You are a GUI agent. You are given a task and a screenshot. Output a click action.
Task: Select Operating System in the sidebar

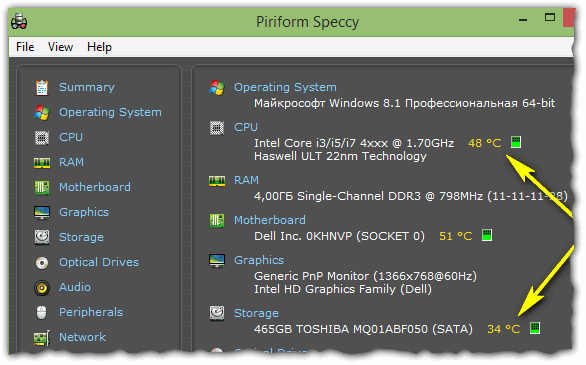[110, 112]
